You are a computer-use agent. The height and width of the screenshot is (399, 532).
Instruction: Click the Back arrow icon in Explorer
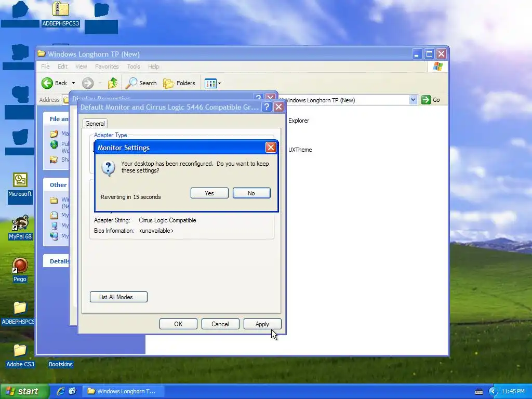click(47, 83)
